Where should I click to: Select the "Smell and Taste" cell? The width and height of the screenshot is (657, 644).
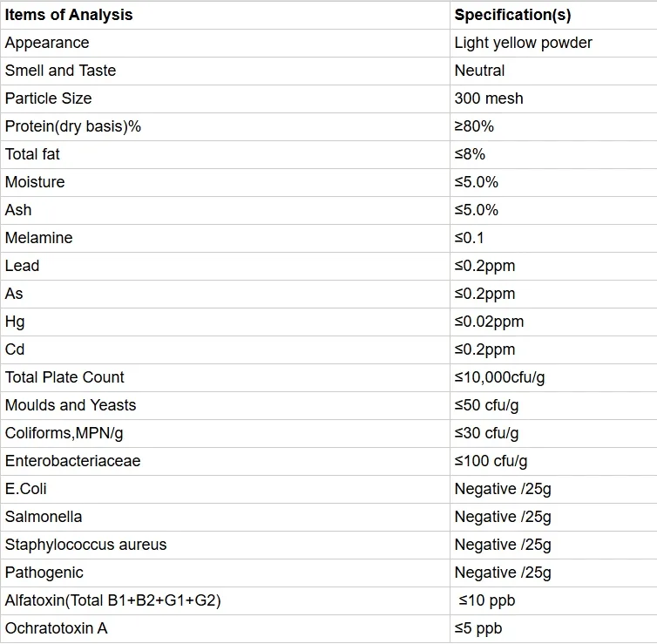pos(60,71)
